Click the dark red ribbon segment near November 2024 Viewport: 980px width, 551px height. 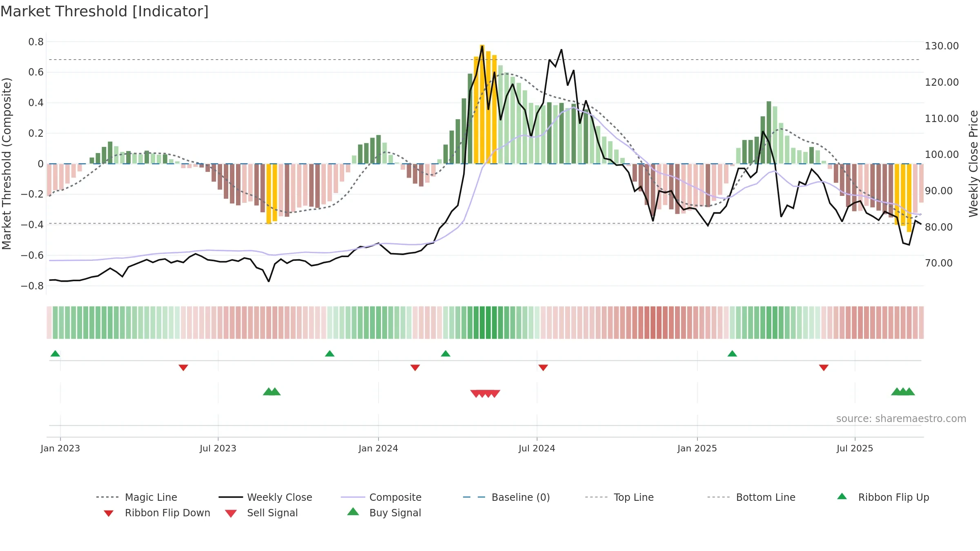point(653,322)
